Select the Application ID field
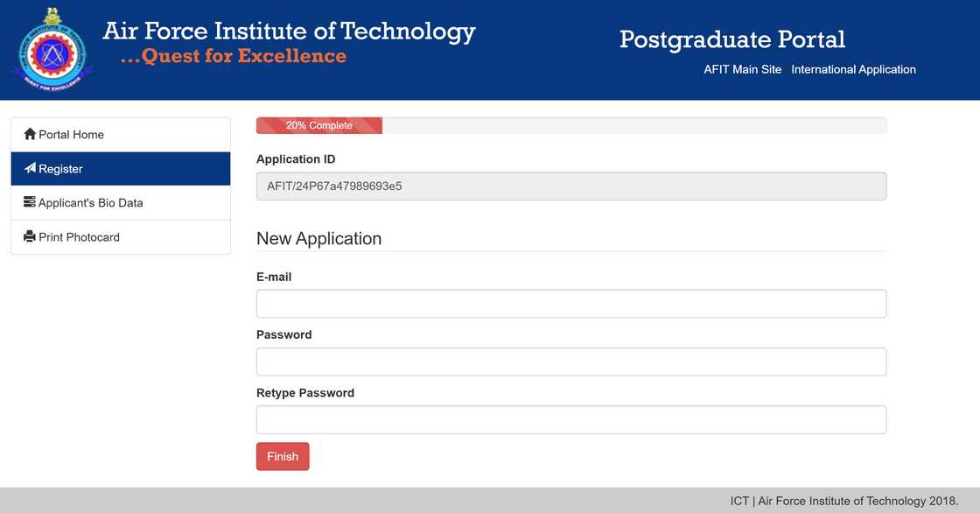Viewport: 980px width, 513px height. pos(570,186)
